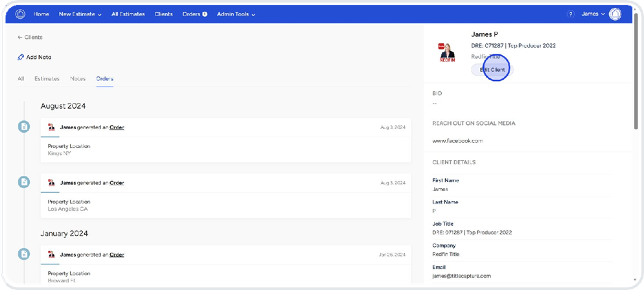Click document icon for Kings NY order

coord(24,126)
